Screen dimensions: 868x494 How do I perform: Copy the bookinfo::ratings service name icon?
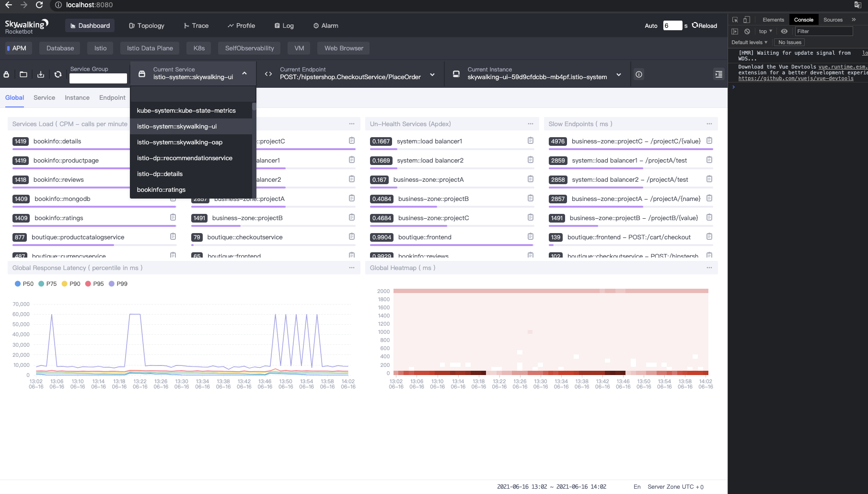173,217
